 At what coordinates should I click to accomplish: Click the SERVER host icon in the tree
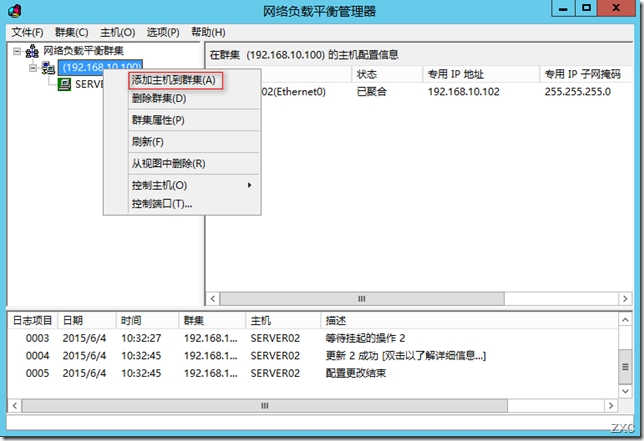[64, 84]
